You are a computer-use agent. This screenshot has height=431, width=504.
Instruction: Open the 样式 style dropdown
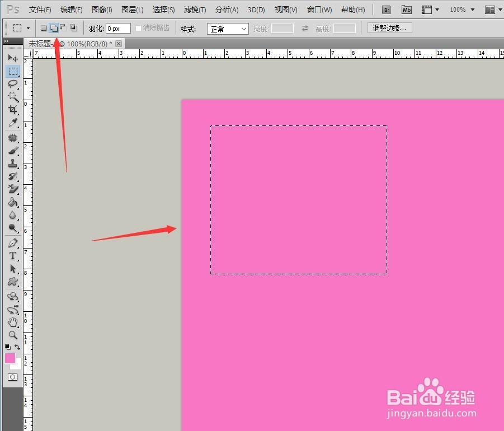pyautogui.click(x=228, y=29)
